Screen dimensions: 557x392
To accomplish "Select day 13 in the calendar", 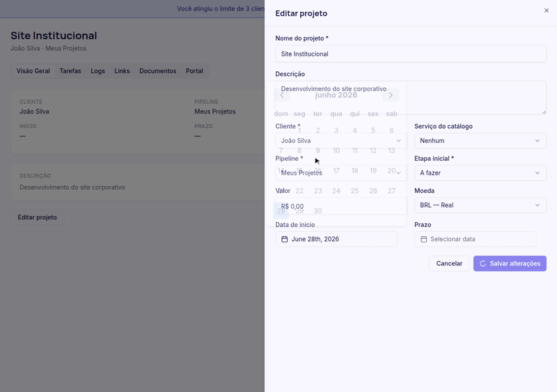I will coord(391,150).
